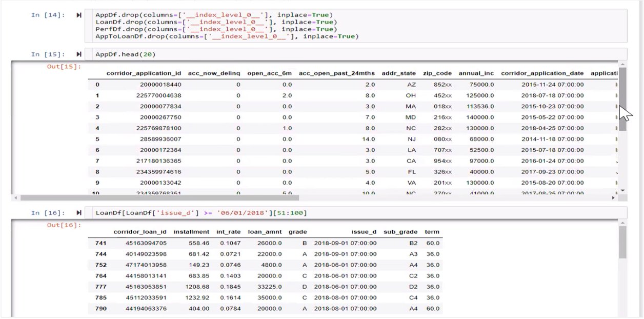
Task: Select the corridor_application_id column header
Action: (x=144, y=73)
